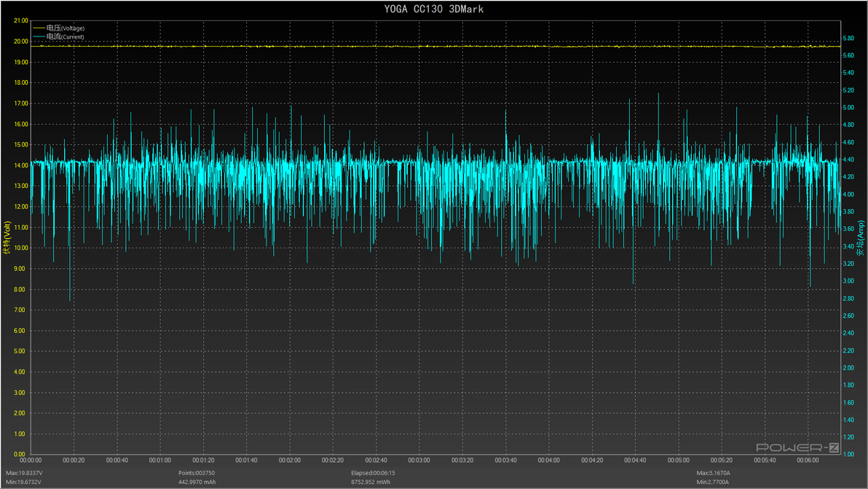Select the 电压(Voltage) legend entry
The width and height of the screenshot is (868, 489).
(x=59, y=28)
